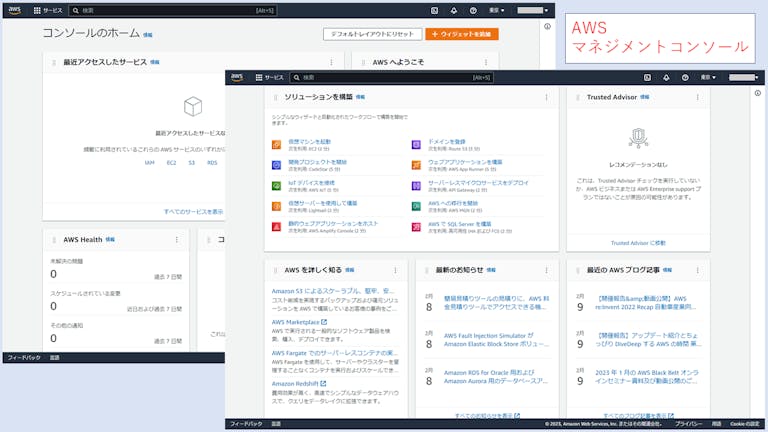Screen dimensions: 768x432
Task: Open the AWS Marketplace link
Action: (x=299, y=322)
